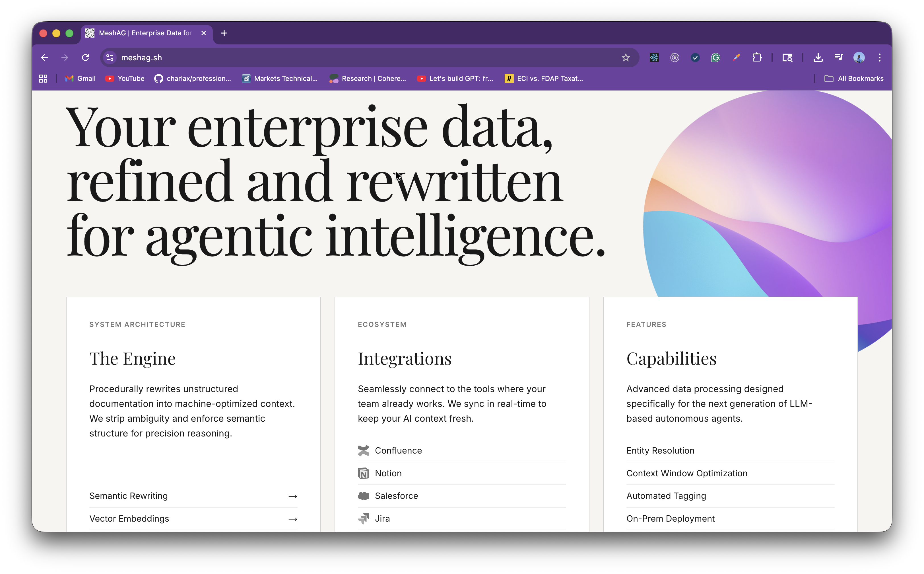Click the eyedropper color picker extension
The image size is (924, 574).
point(736,57)
